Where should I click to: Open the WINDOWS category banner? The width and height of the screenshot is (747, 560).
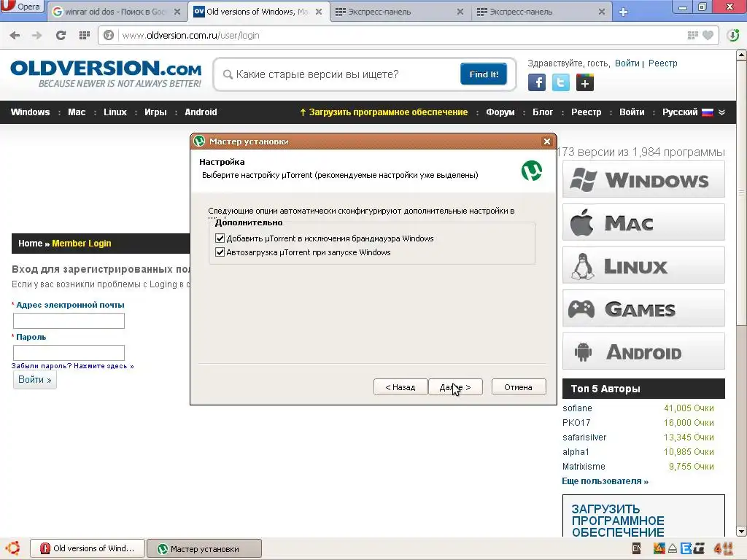click(x=643, y=179)
